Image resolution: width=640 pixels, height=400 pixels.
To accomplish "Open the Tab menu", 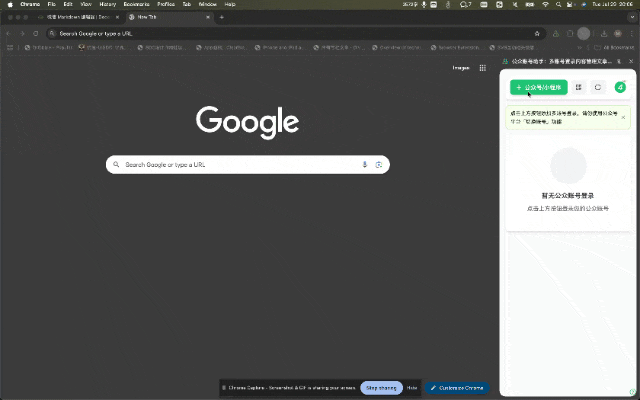I will tap(187, 4).
